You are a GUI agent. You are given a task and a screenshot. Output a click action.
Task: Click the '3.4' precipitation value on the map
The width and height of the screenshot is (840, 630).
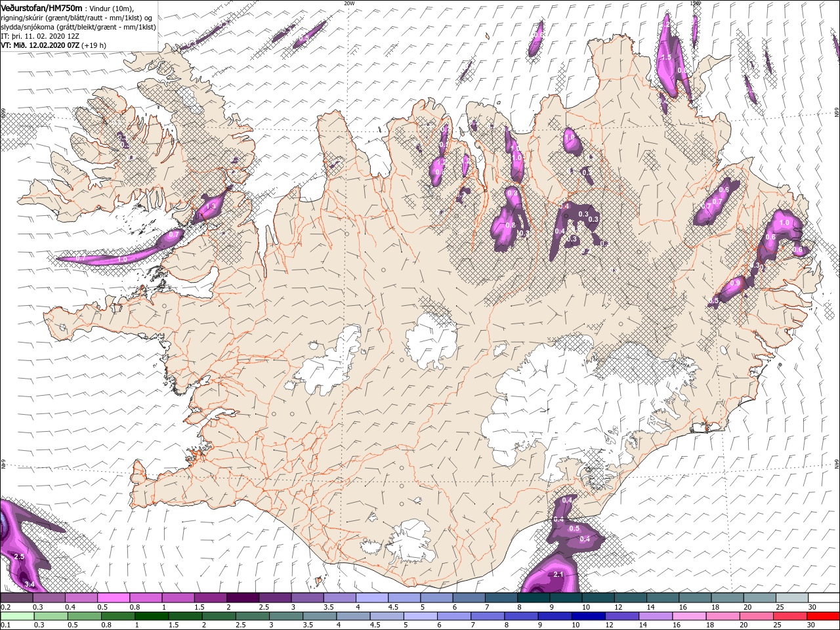29,584
